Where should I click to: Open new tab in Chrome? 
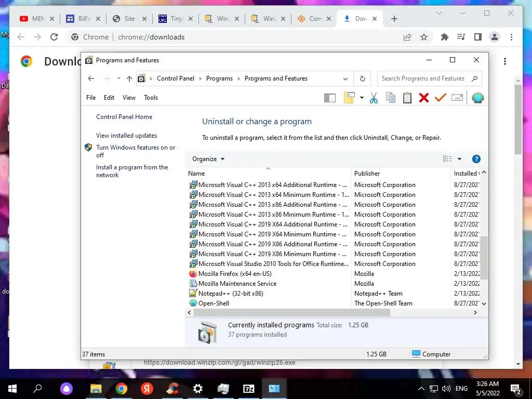click(x=394, y=19)
